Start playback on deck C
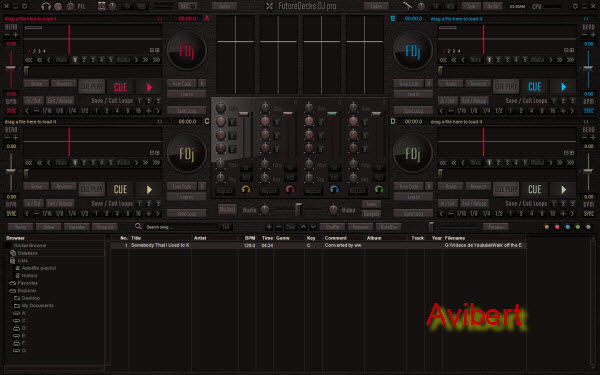The height and width of the screenshot is (375, 600). pos(149,189)
